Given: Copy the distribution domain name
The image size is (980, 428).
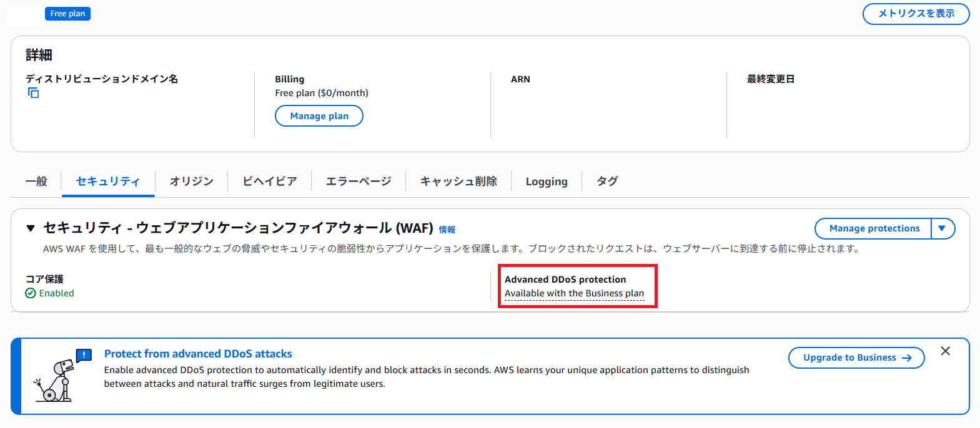Looking at the screenshot, I should click(x=33, y=93).
